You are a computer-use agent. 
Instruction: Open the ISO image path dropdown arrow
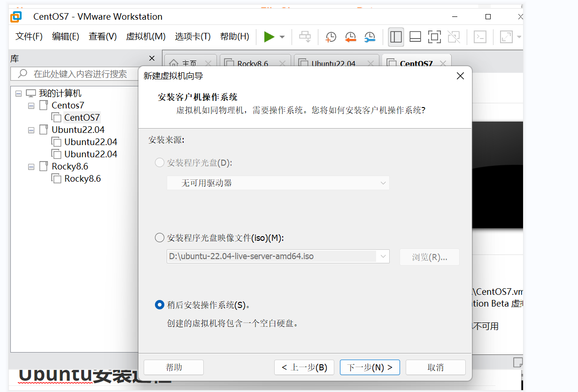[x=383, y=257]
